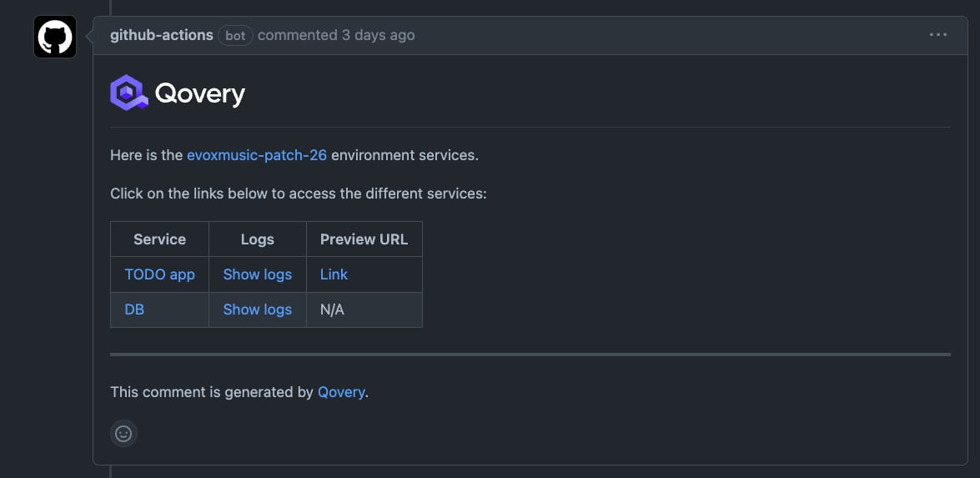Click the 'commented 3 days ago' timestamp
Image resolution: width=980 pixels, height=478 pixels.
335,35
